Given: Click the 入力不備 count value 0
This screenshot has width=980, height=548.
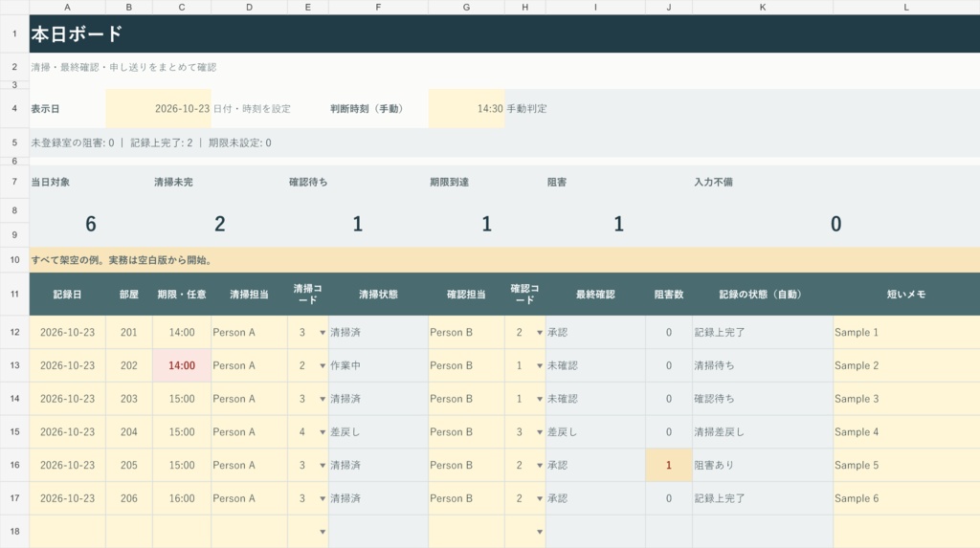Looking at the screenshot, I should pos(835,224).
